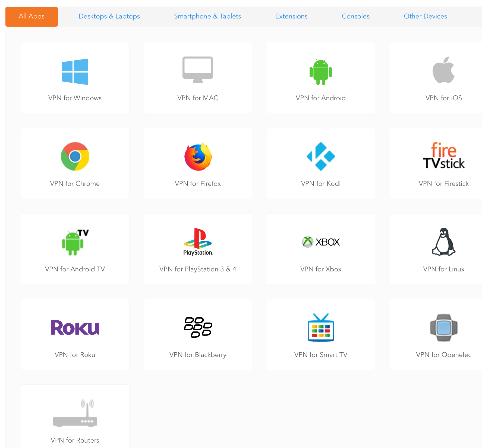Click the VPN for Roku text
This screenshot has width=482, height=448.
[x=75, y=355]
